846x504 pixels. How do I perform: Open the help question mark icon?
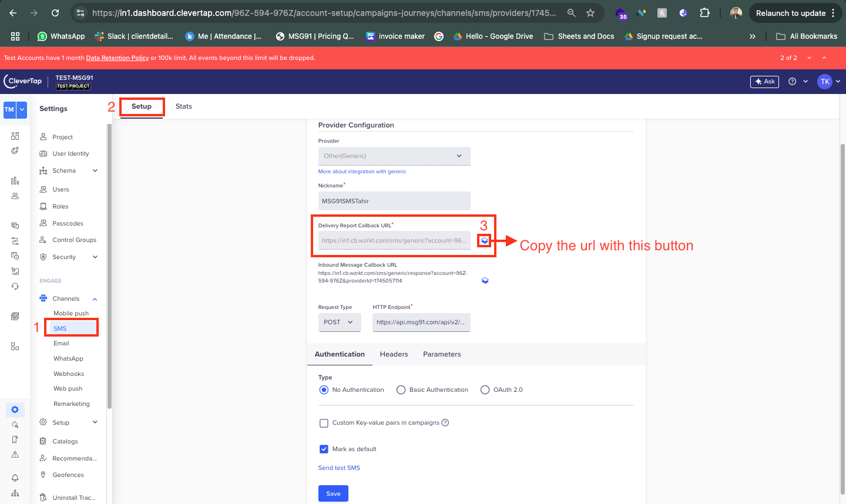coord(792,82)
